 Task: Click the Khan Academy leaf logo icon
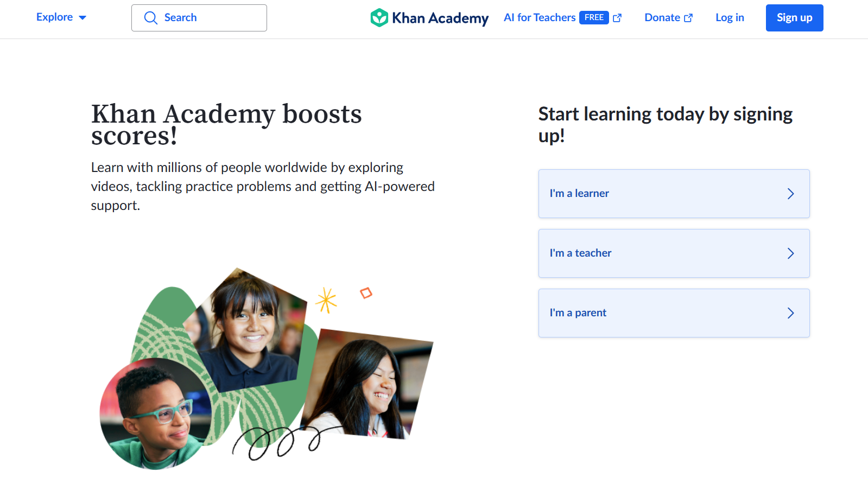[379, 18]
